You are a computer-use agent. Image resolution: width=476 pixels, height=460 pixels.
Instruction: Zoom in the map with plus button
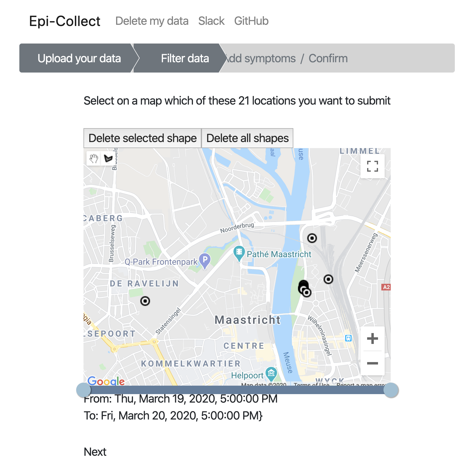[x=373, y=339]
